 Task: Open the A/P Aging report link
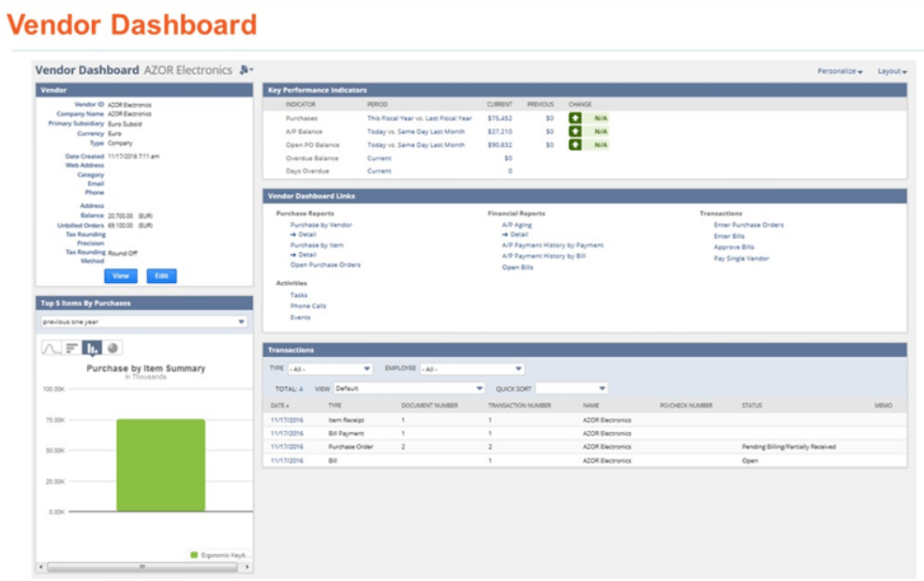coord(516,225)
